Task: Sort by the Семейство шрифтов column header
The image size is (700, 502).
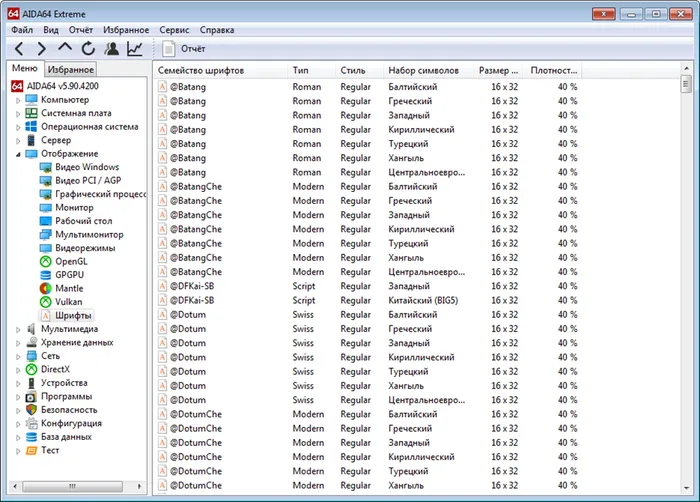Action: [221, 71]
